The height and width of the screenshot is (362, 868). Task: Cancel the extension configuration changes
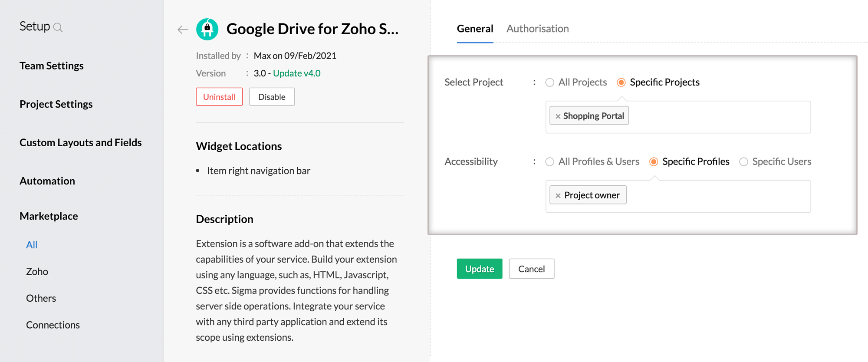[531, 269]
